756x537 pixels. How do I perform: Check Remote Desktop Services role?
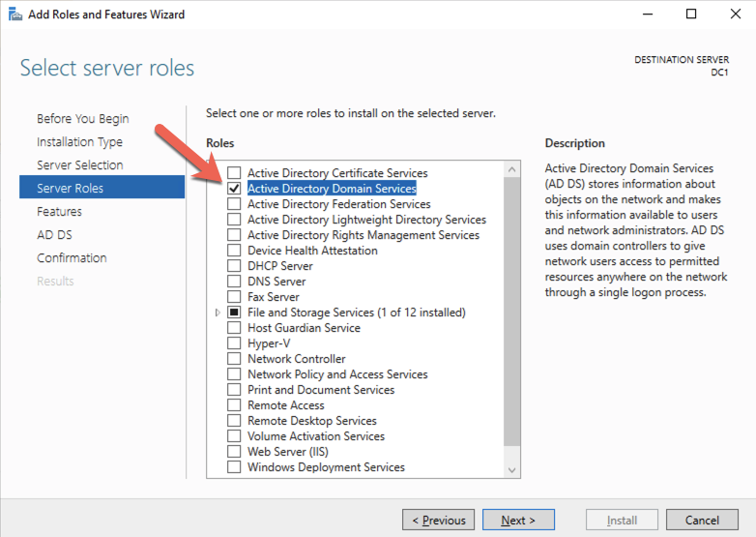[234, 420]
